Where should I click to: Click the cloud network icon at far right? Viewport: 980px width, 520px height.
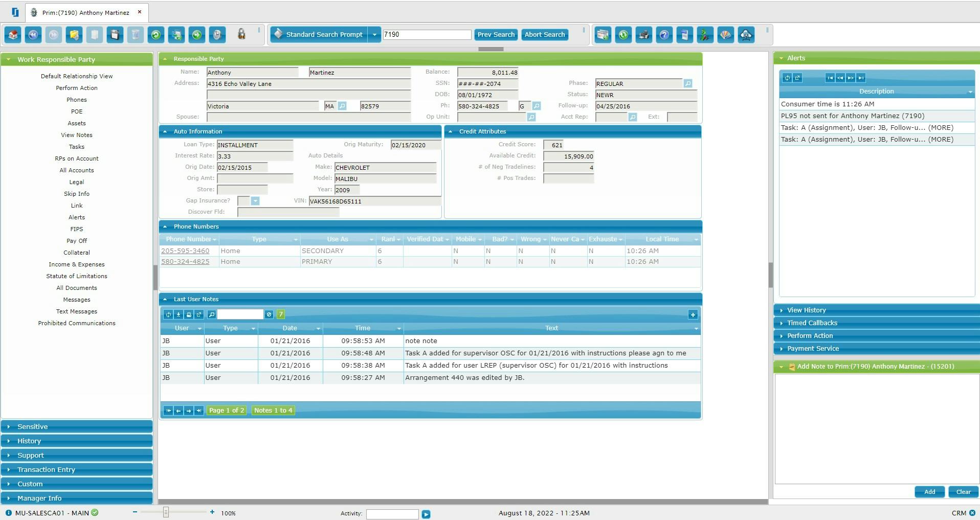coord(746,35)
